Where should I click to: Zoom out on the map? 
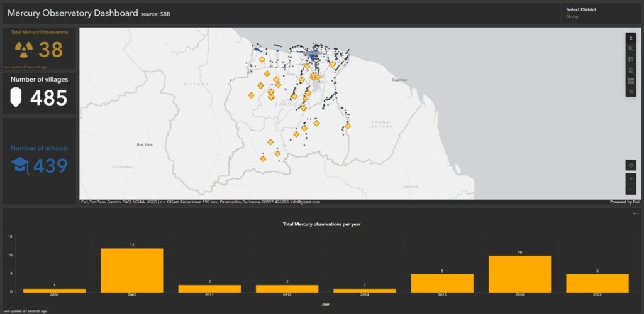[631, 190]
